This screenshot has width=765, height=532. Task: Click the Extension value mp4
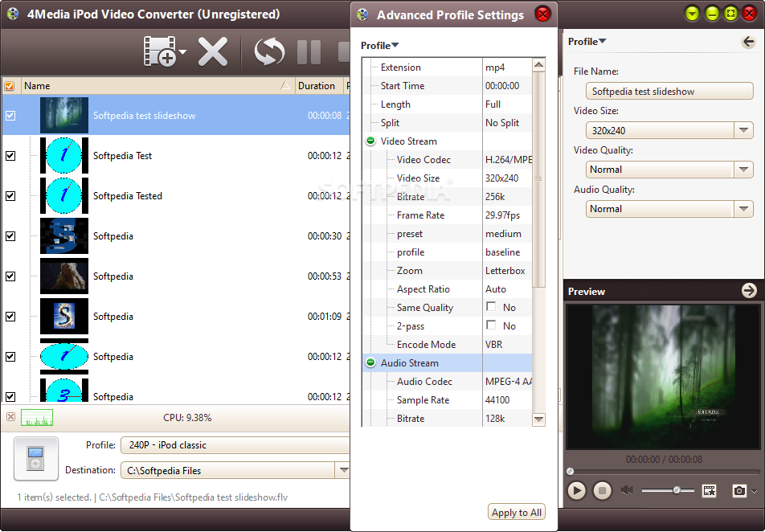495,68
